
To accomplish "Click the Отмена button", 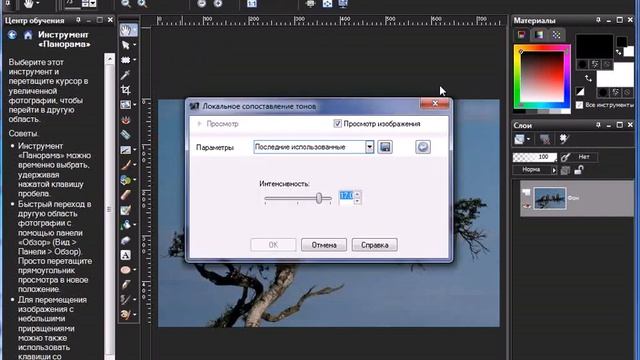I will (x=324, y=245).
